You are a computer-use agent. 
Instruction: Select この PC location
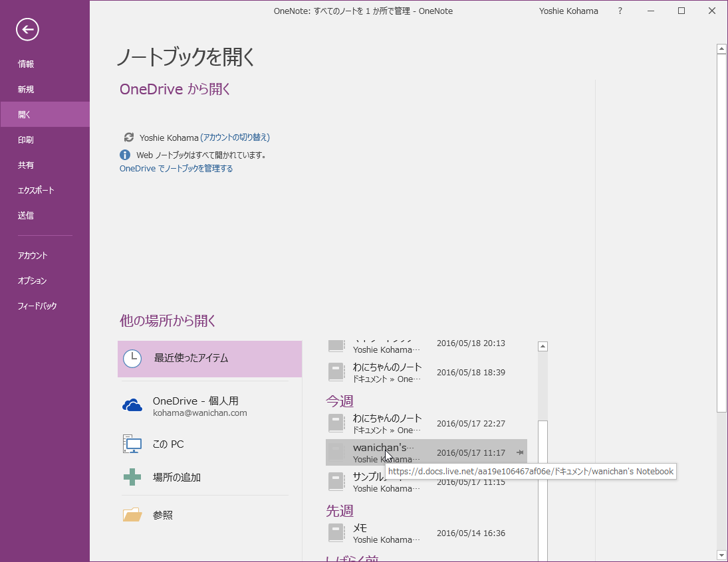click(210, 444)
